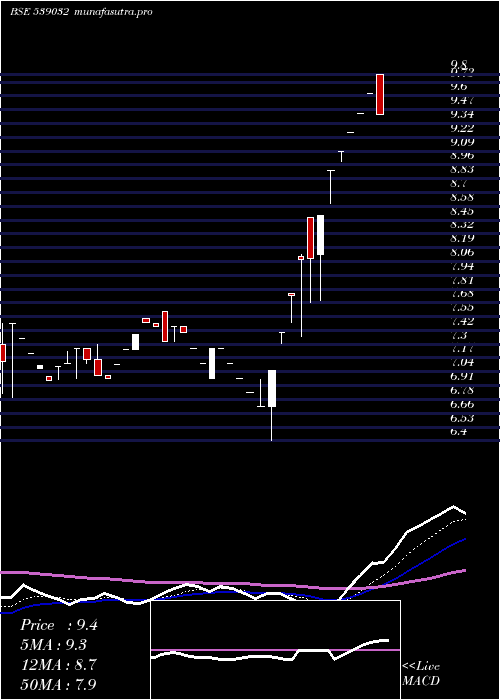Select the white candle beside 8.19 level

[320, 235]
